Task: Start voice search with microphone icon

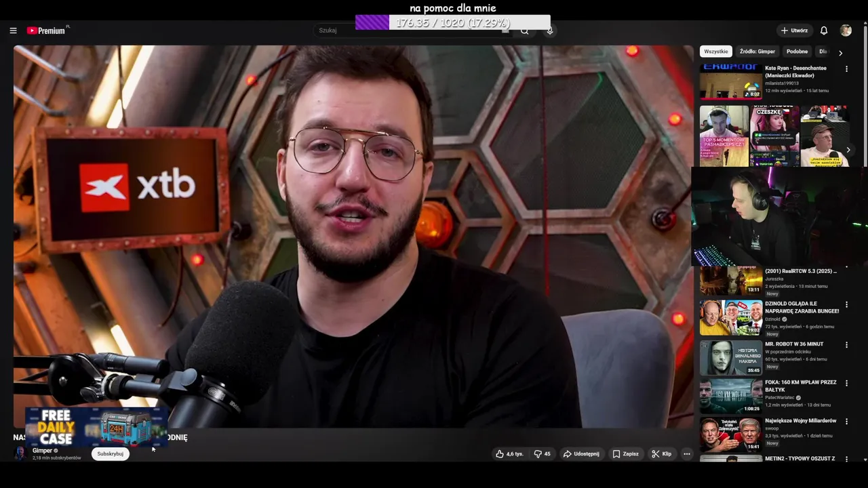Action: [549, 31]
